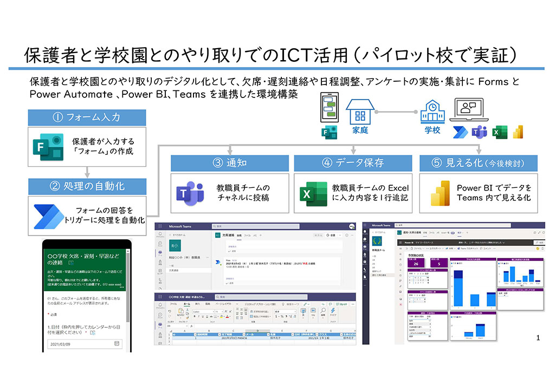Image resolution: width=555 pixels, height=392 pixels.
Task: Click the smartphone icon above the small Forms logo
Action: 329,107
